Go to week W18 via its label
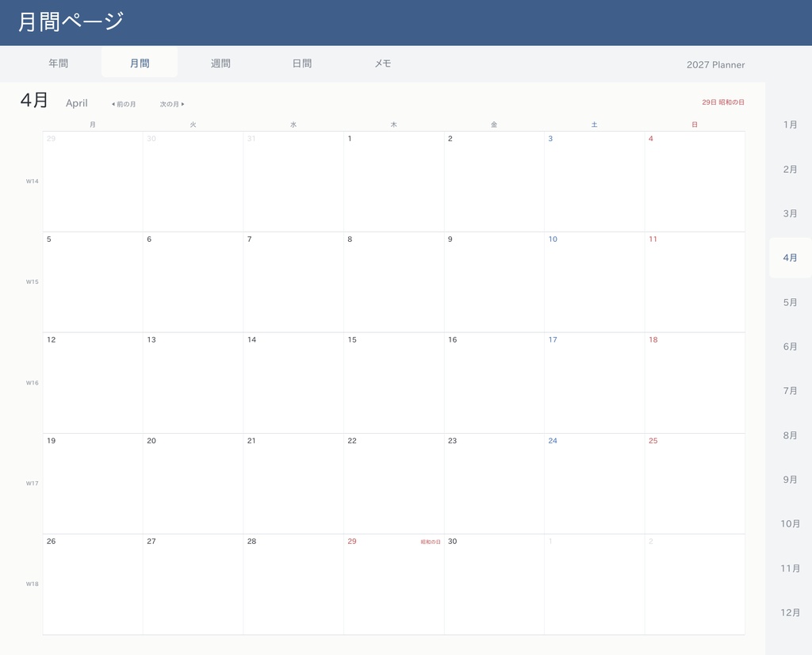 point(32,584)
